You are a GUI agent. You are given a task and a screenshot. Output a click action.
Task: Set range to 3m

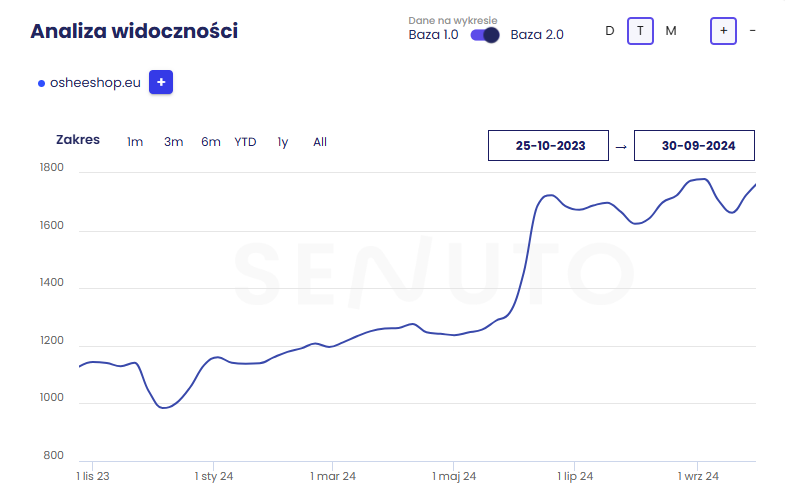(x=174, y=142)
